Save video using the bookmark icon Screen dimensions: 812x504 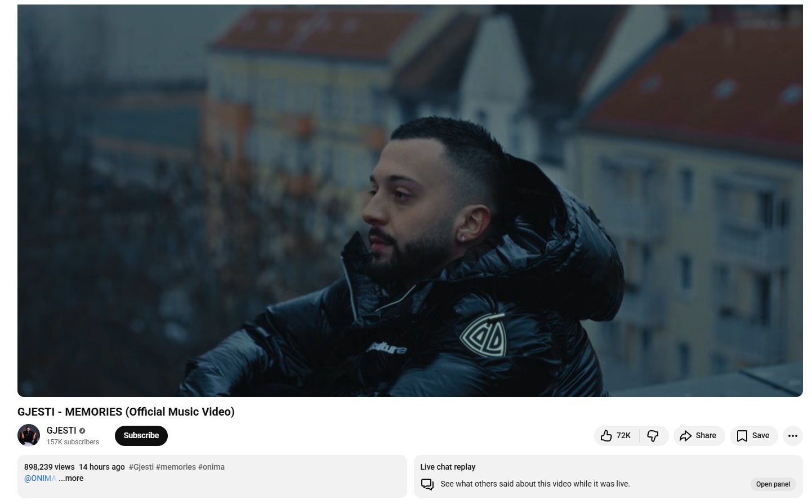coord(742,436)
